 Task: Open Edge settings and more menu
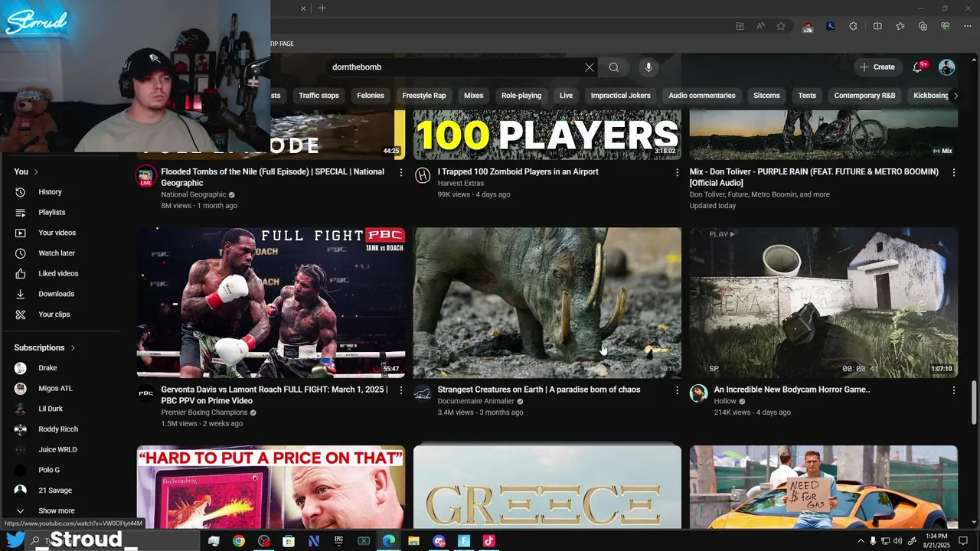coord(967,26)
